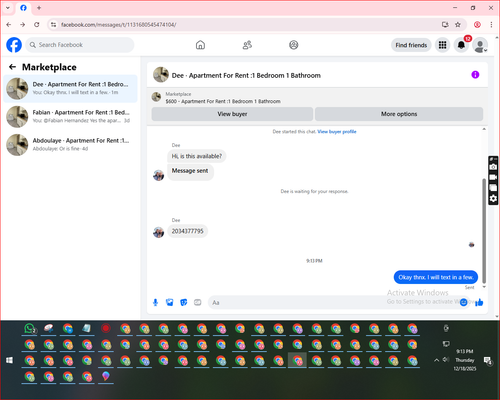
Task: Open the account avatar dropdown
Action: pos(480,45)
